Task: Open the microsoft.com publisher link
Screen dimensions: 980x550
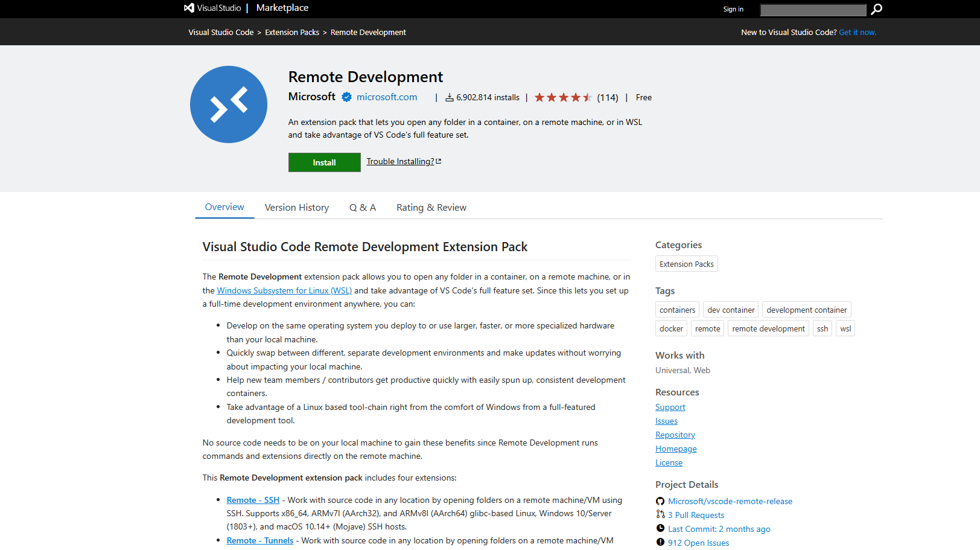Action: pos(387,97)
